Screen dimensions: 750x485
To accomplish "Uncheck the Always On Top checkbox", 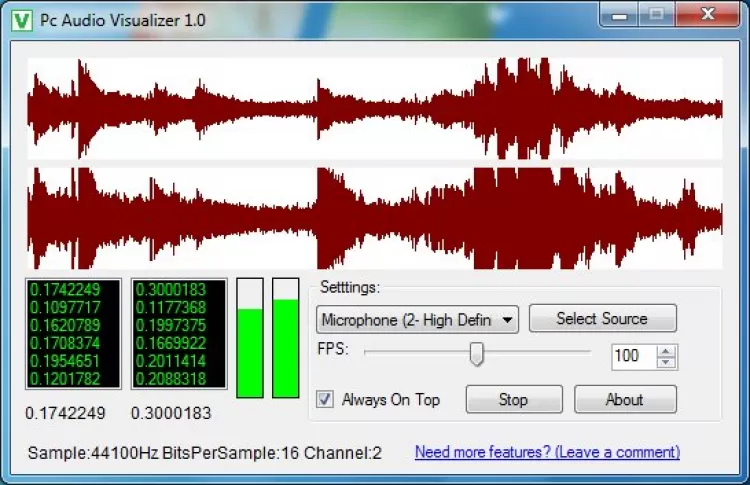I will [x=325, y=399].
